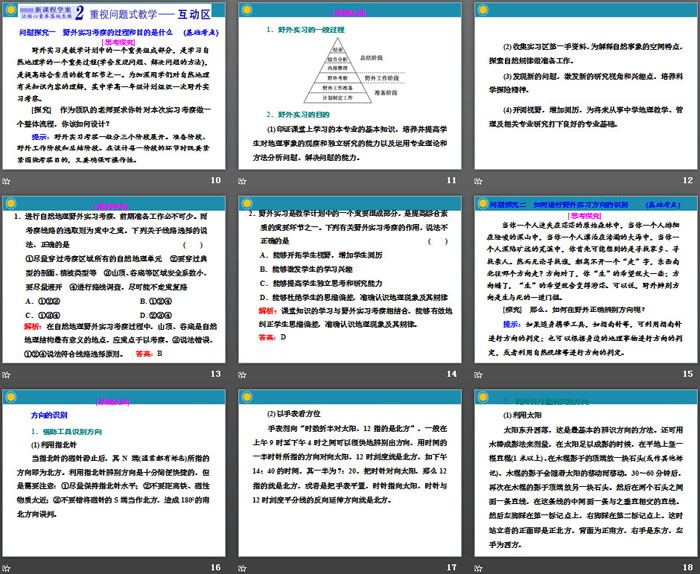The height and width of the screenshot is (574, 700).
Task: Select slide 10 thumbnail
Action: (114, 86)
